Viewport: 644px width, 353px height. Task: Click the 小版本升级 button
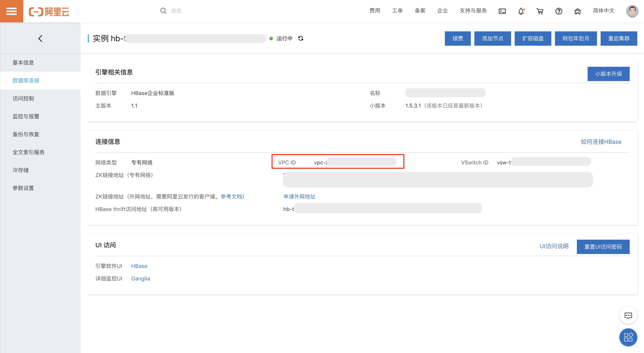point(608,74)
